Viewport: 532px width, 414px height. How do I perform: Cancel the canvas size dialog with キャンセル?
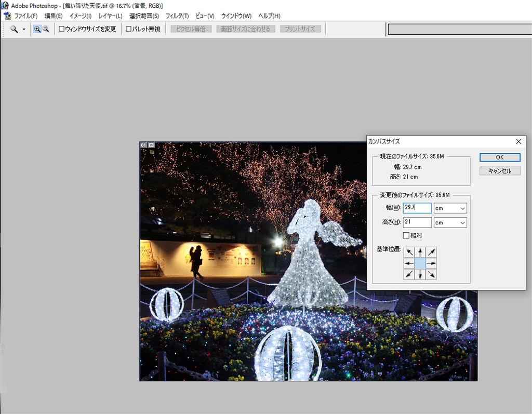[x=500, y=171]
